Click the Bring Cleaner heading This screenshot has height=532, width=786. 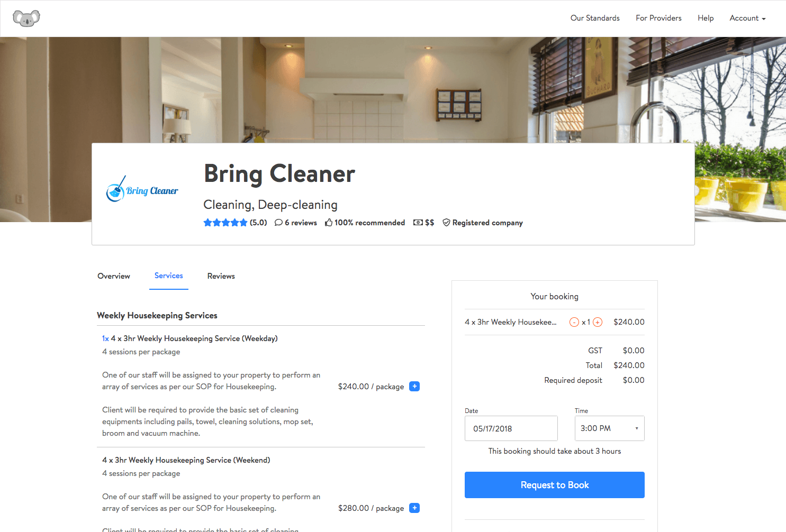[279, 174]
